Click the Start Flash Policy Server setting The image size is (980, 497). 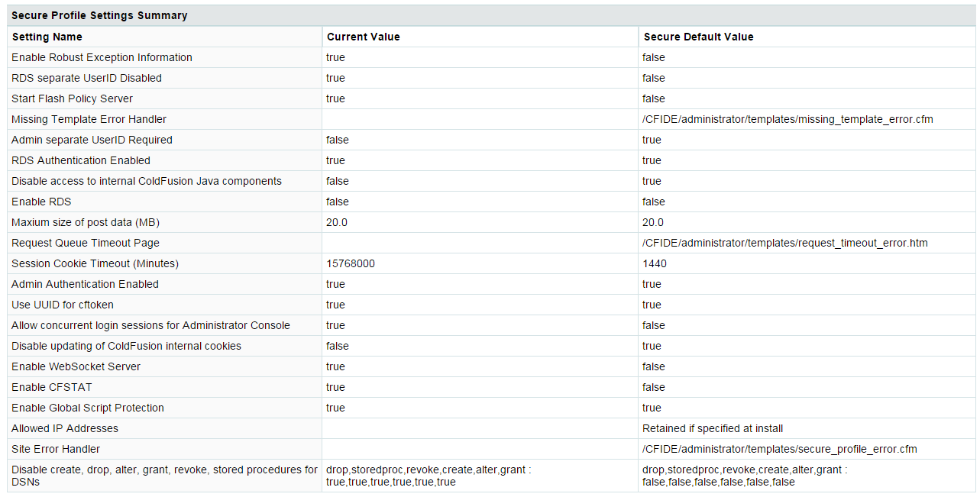pyautogui.click(x=72, y=98)
